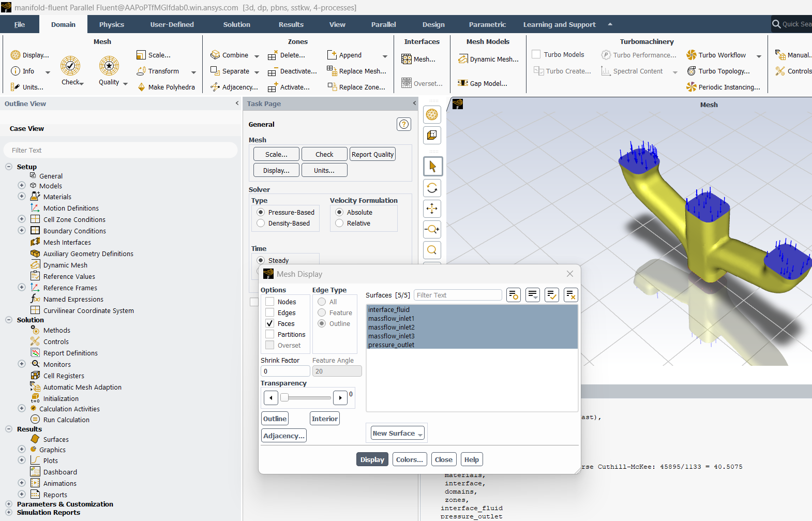Open the New Surface dropdown
The width and height of the screenshot is (812, 521).
(x=398, y=434)
